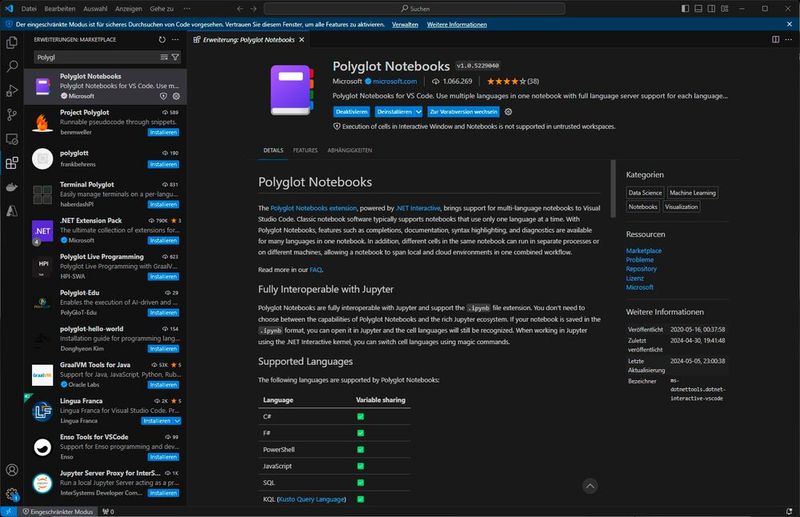The width and height of the screenshot is (800, 517).
Task: Open Kusto Query Language link
Action: [312, 499]
